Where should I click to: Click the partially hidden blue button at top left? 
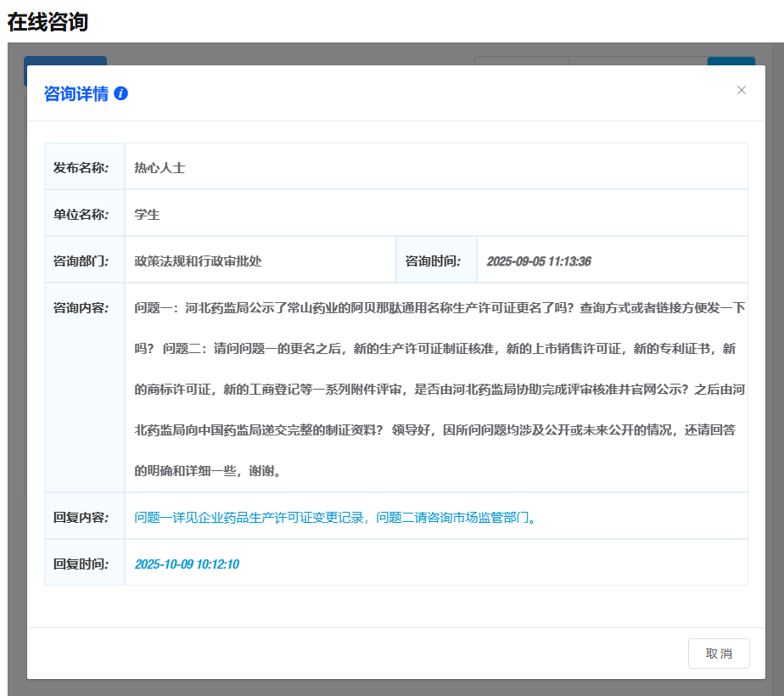pyautogui.click(x=65, y=60)
